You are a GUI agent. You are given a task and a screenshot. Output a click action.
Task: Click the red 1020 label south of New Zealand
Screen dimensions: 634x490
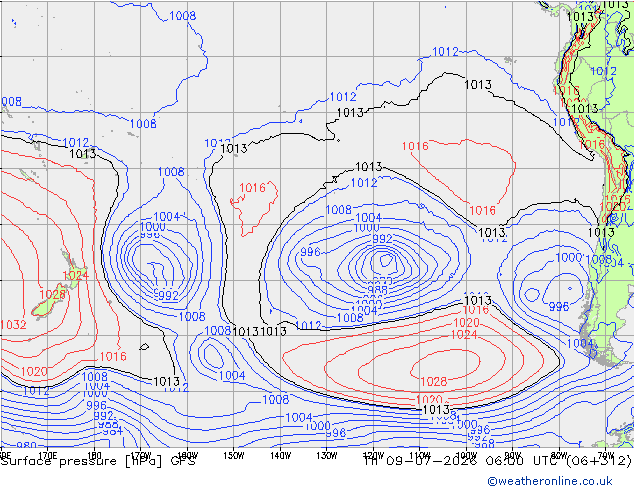(x=34, y=371)
